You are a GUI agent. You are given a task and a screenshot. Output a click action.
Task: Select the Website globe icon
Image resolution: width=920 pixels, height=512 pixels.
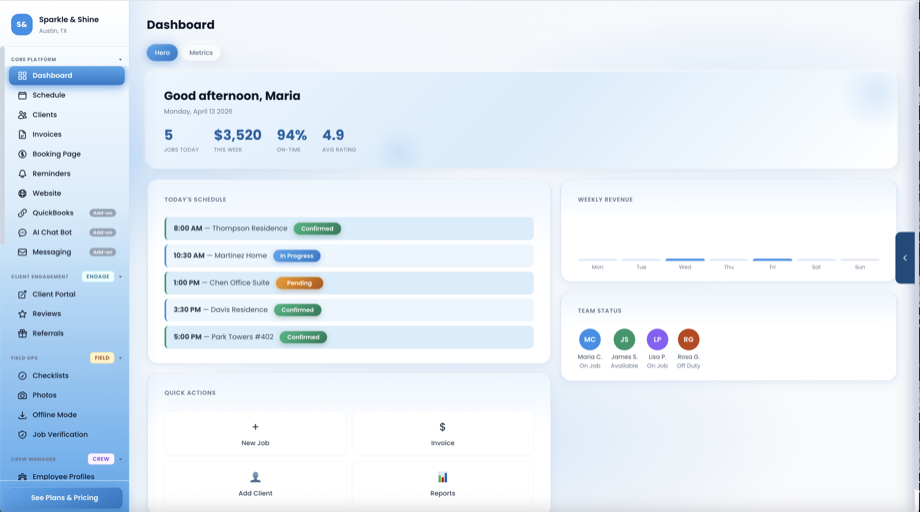point(22,193)
